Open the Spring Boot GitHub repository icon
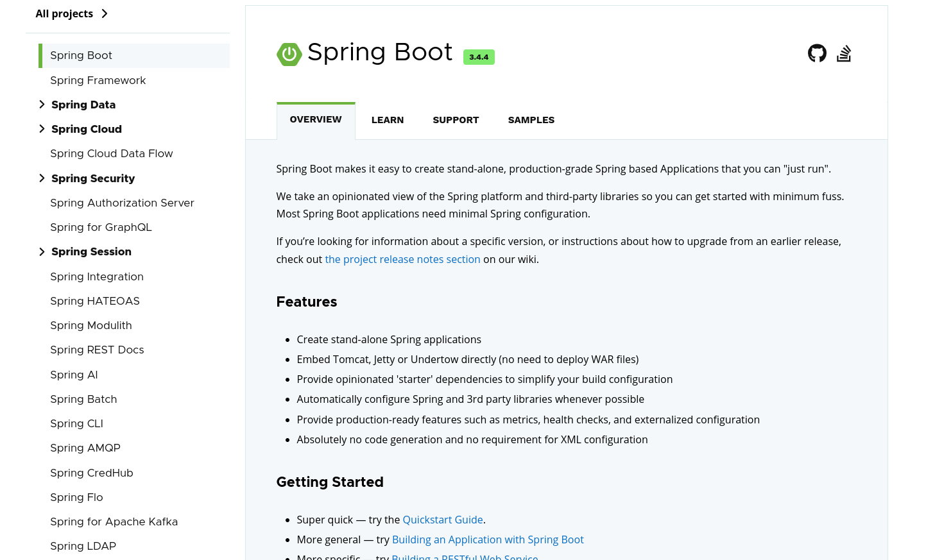Image resolution: width=944 pixels, height=560 pixels. pyautogui.click(x=817, y=53)
